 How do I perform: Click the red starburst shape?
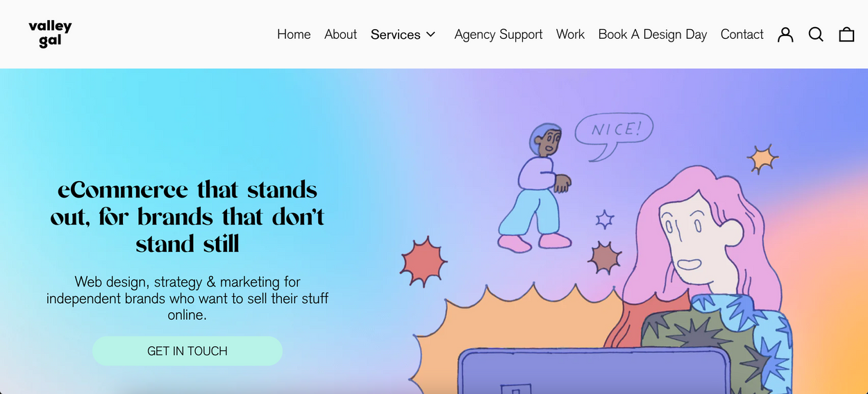point(423,261)
